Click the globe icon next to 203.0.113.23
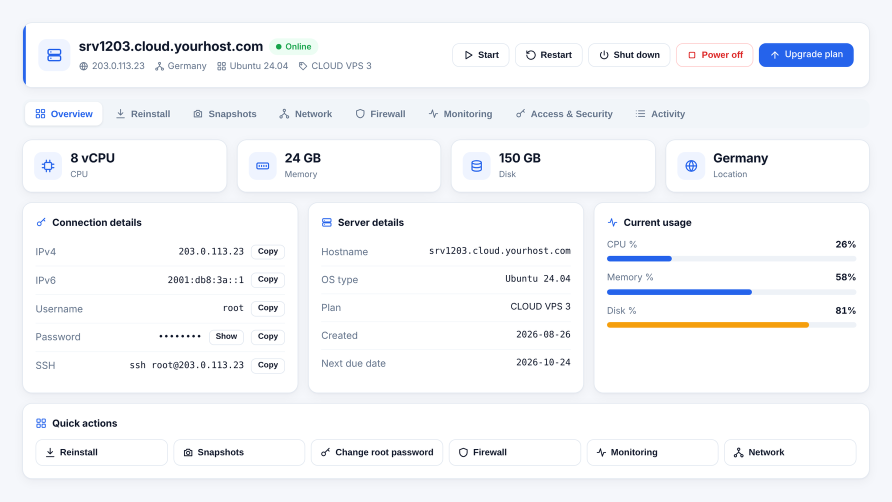 (x=84, y=67)
